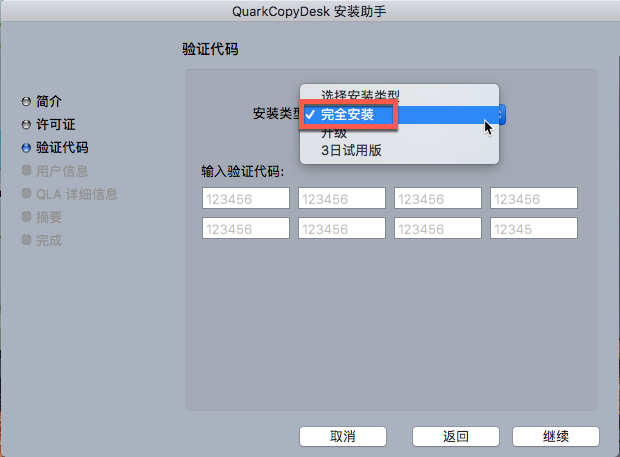Click fourth code field in top row
Viewport: 620px width, 457px height.
[534, 198]
